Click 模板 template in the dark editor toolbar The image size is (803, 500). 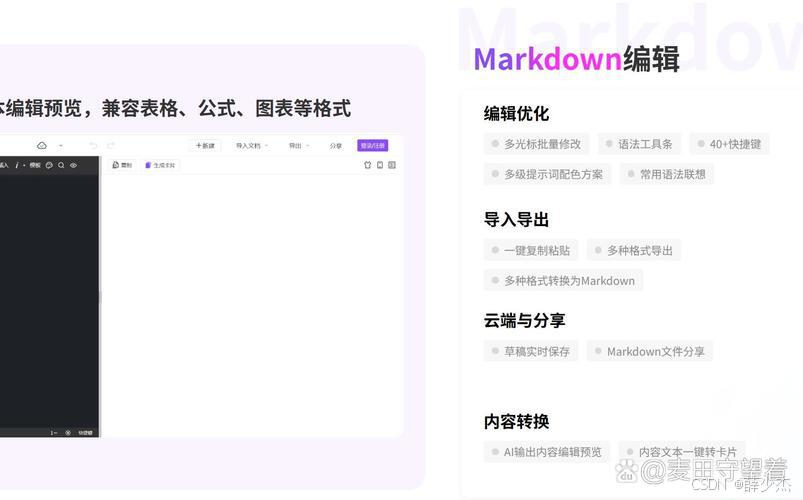tap(35, 165)
